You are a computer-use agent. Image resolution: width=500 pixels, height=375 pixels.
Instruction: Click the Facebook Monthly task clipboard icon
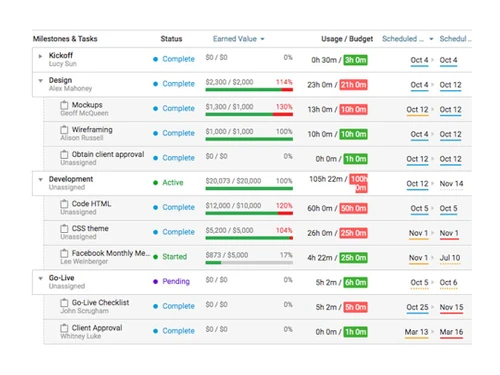pyautogui.click(x=64, y=253)
